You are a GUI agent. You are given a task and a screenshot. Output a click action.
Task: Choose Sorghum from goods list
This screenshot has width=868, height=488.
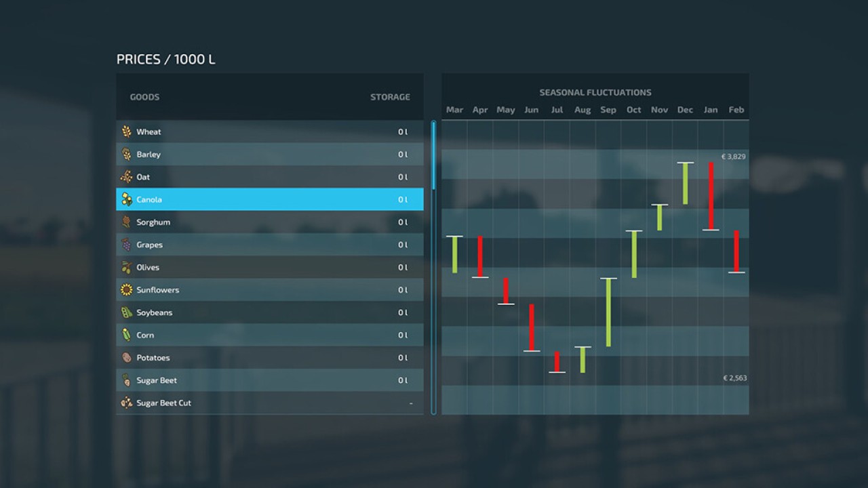point(270,222)
